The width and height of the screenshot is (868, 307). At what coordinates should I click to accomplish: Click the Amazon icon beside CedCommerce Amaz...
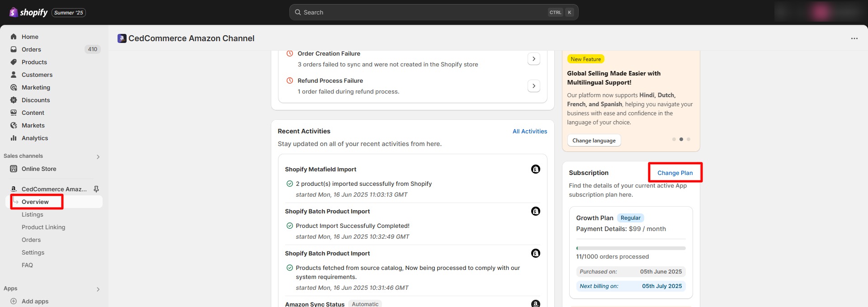(x=14, y=189)
